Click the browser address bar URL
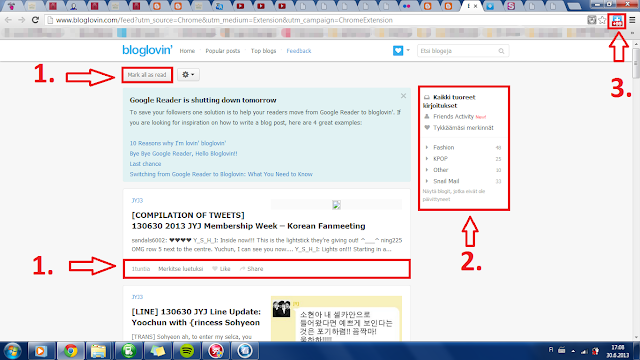 coord(224,20)
